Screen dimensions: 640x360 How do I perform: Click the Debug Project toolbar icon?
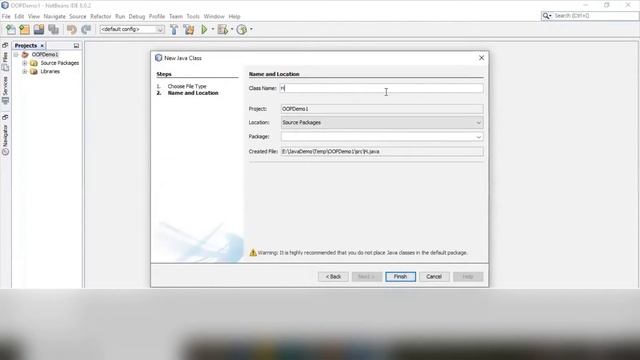(222, 29)
